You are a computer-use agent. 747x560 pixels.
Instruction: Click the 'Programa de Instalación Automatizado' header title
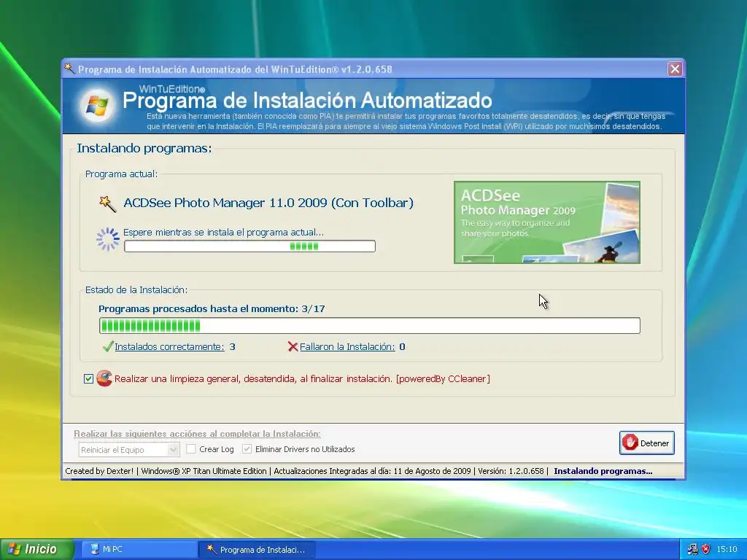[307, 101]
